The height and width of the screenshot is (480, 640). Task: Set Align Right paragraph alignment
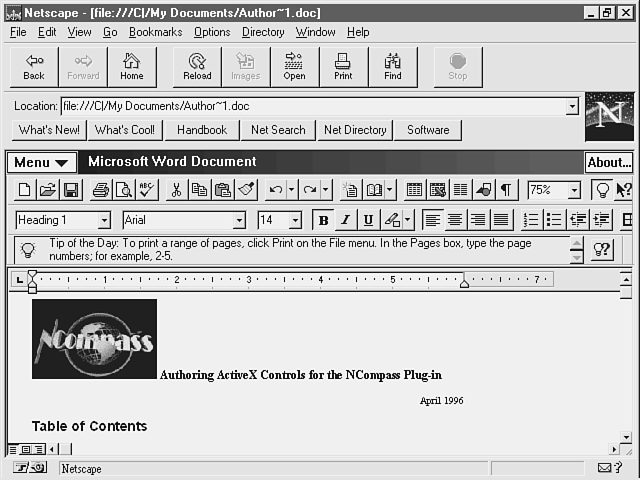point(478,220)
